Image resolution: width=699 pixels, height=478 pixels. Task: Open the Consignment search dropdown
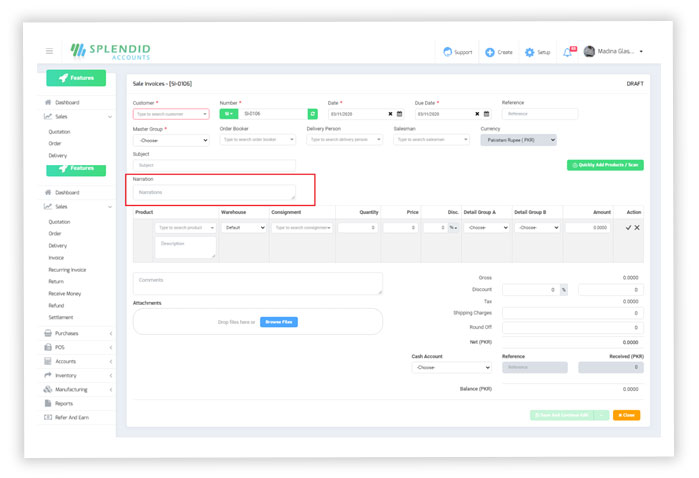coord(302,228)
